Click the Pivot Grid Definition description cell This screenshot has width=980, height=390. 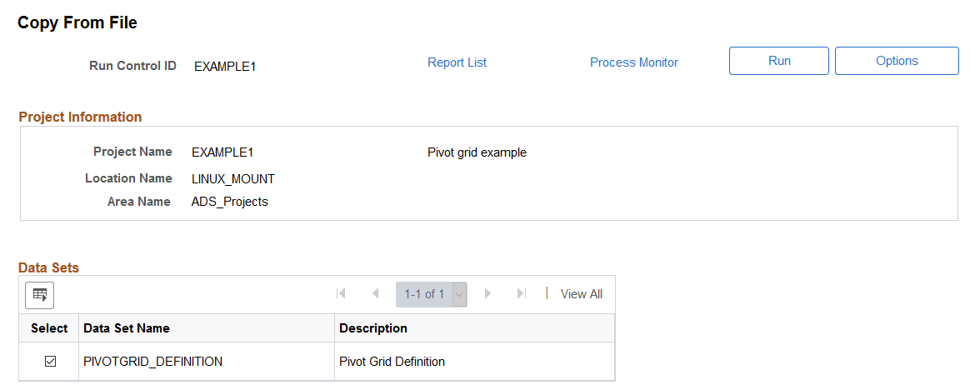(392, 362)
